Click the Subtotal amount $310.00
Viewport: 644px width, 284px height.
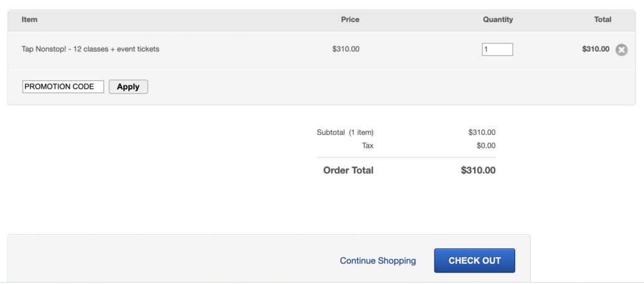[x=482, y=133]
